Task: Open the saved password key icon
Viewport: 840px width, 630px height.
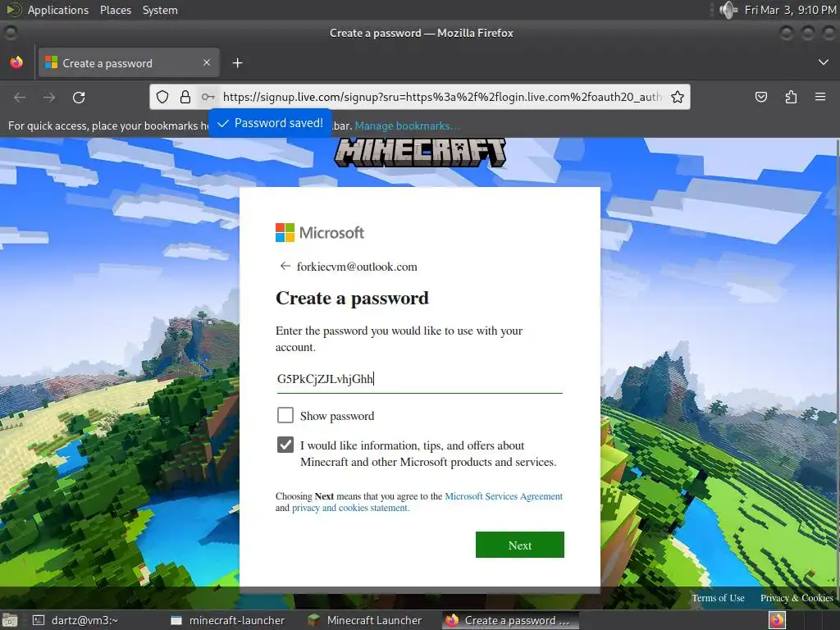Action: [x=208, y=97]
